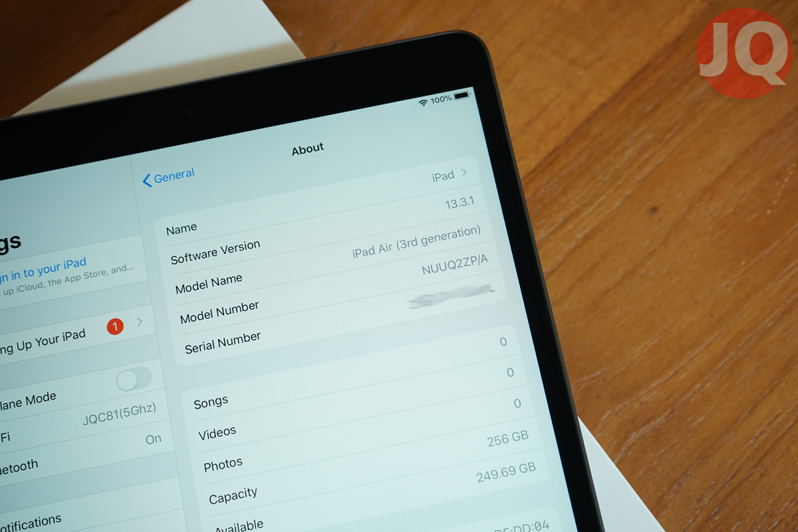Select the Capacity row
The height and width of the screenshot is (532, 798).
pos(369,469)
